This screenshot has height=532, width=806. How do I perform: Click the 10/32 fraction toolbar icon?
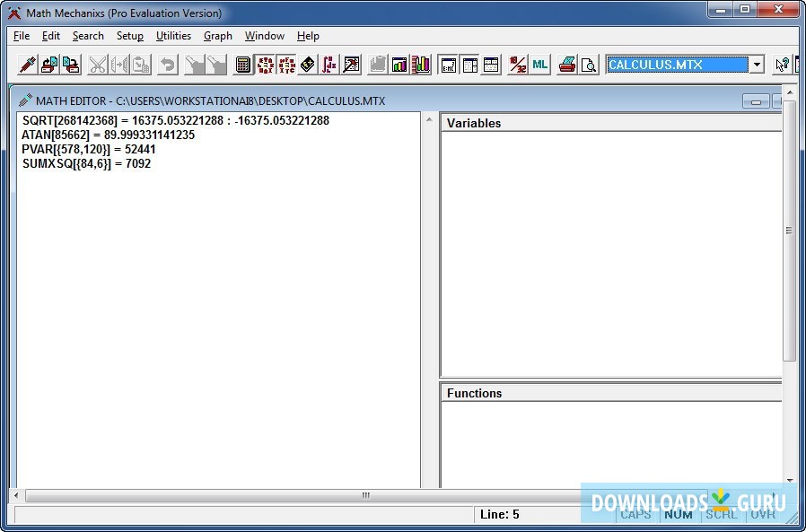point(518,65)
